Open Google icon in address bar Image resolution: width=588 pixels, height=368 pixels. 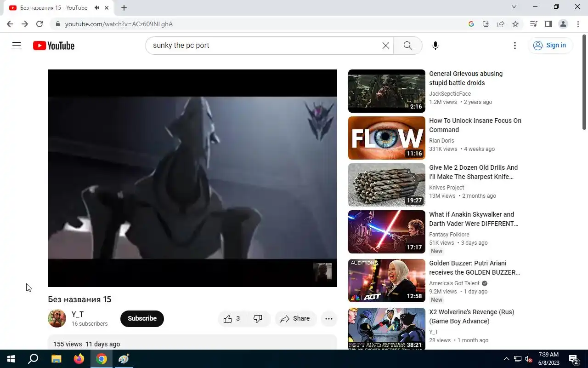(x=471, y=24)
